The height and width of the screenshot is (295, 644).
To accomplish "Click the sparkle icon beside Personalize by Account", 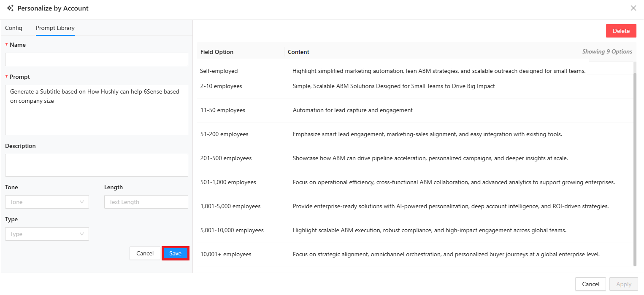I will [x=10, y=8].
